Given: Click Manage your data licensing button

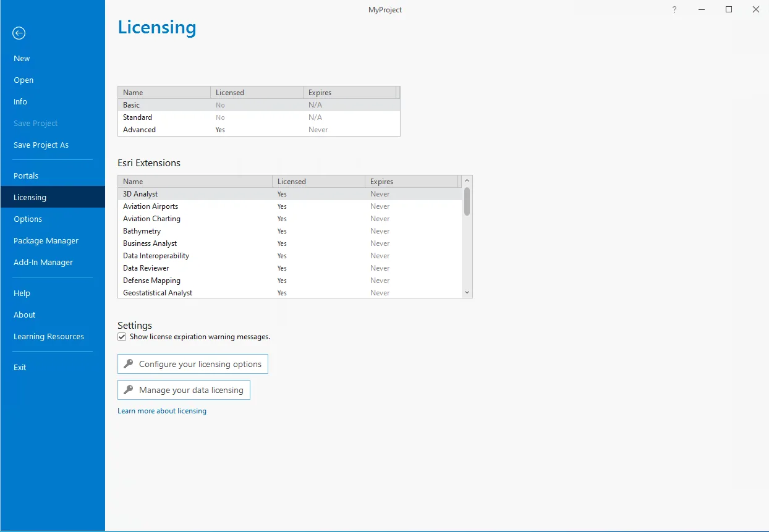Looking at the screenshot, I should (184, 390).
